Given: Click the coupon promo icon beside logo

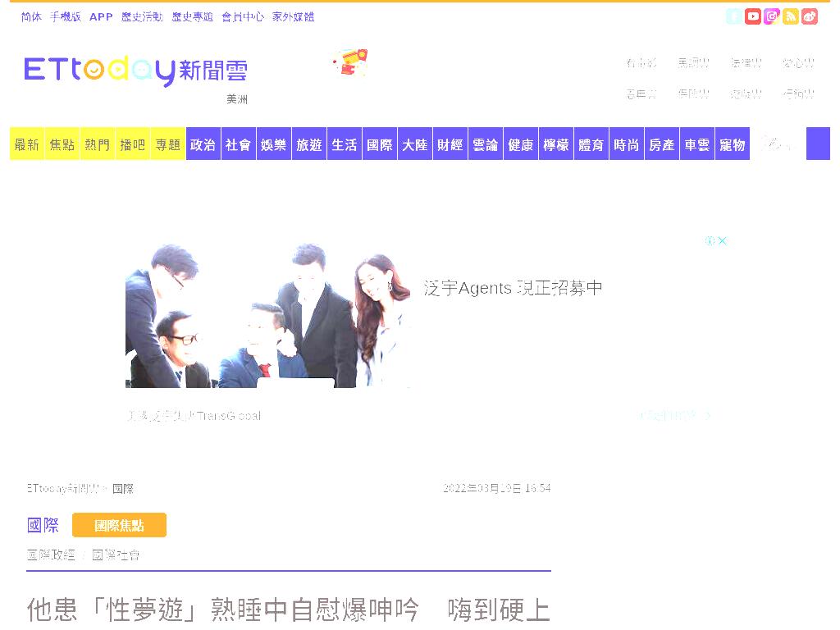Looking at the screenshot, I should pyautogui.click(x=350, y=62).
